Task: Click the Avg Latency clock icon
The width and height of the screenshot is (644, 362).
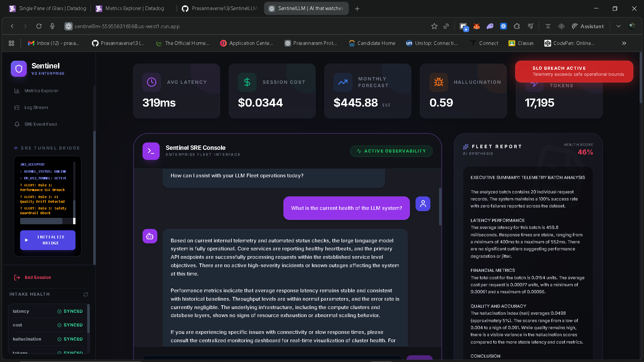Action: tap(152, 82)
